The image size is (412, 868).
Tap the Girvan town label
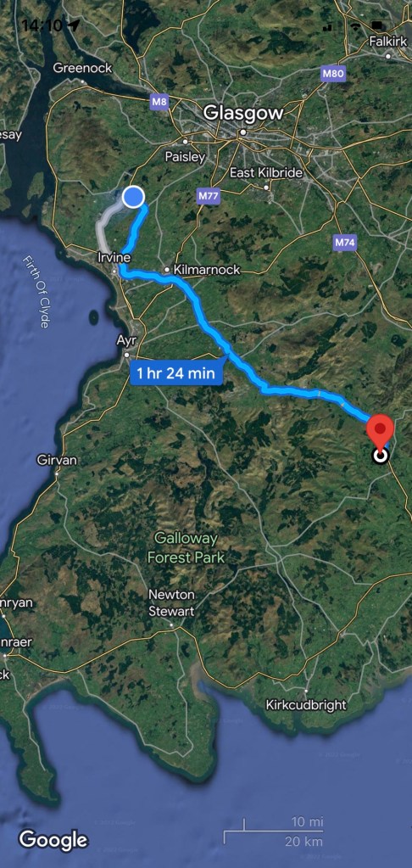tap(57, 460)
